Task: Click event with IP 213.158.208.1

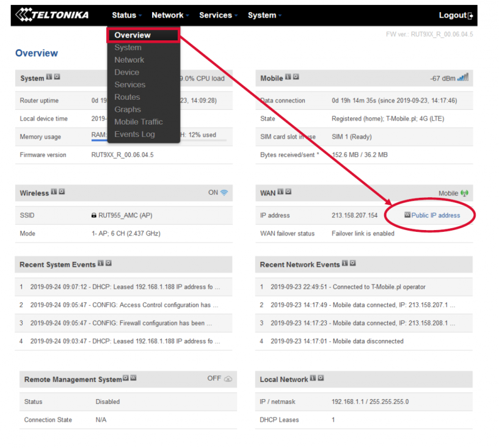Action: 364,323
